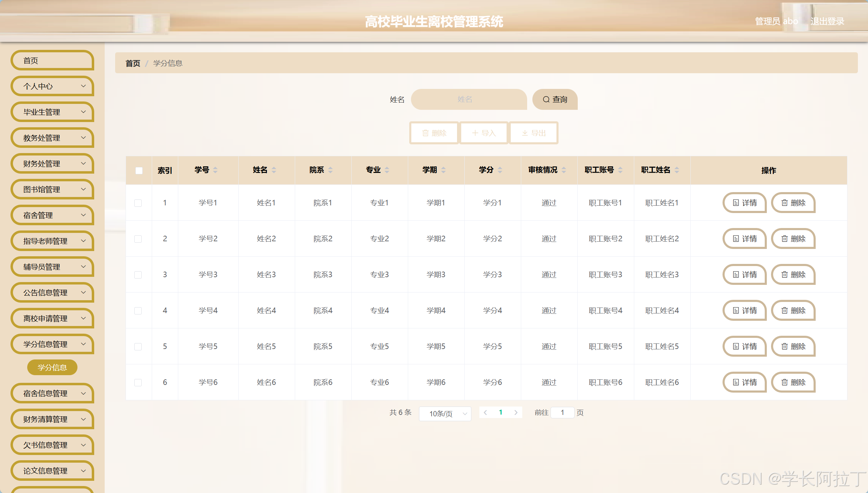
Task: Click 首页 in the breadcrumb
Action: click(133, 63)
